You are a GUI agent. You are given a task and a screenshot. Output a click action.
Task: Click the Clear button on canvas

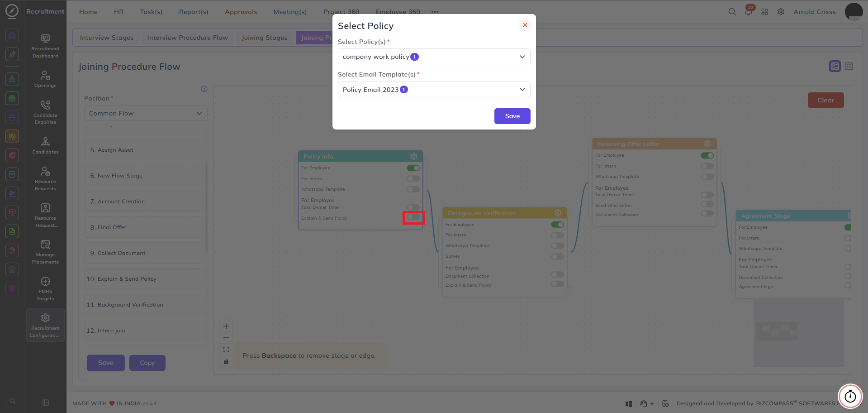click(825, 100)
